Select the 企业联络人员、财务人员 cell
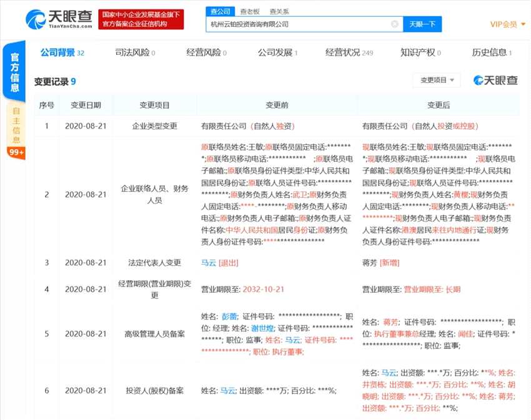Screen dimensions: 531x420 (x=154, y=194)
